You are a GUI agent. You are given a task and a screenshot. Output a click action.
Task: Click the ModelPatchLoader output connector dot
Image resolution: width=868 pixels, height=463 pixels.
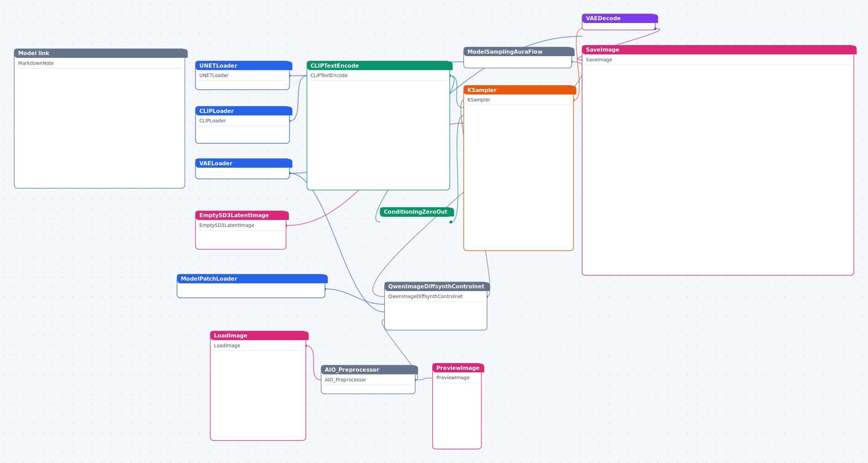[x=325, y=289]
